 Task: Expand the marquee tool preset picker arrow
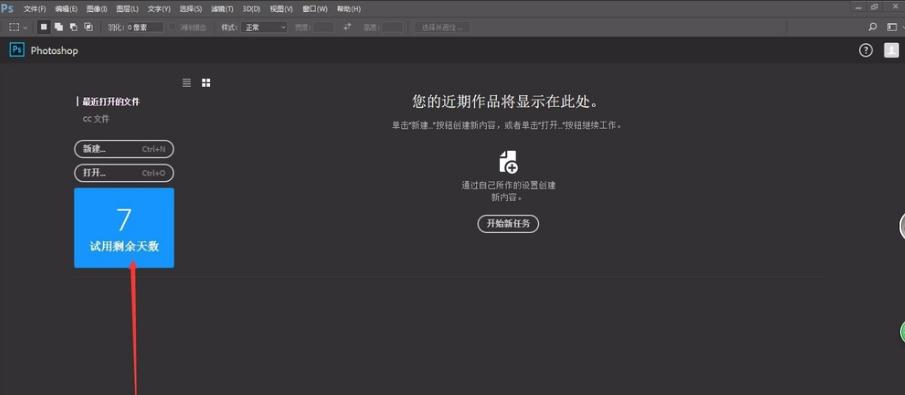(x=25, y=28)
